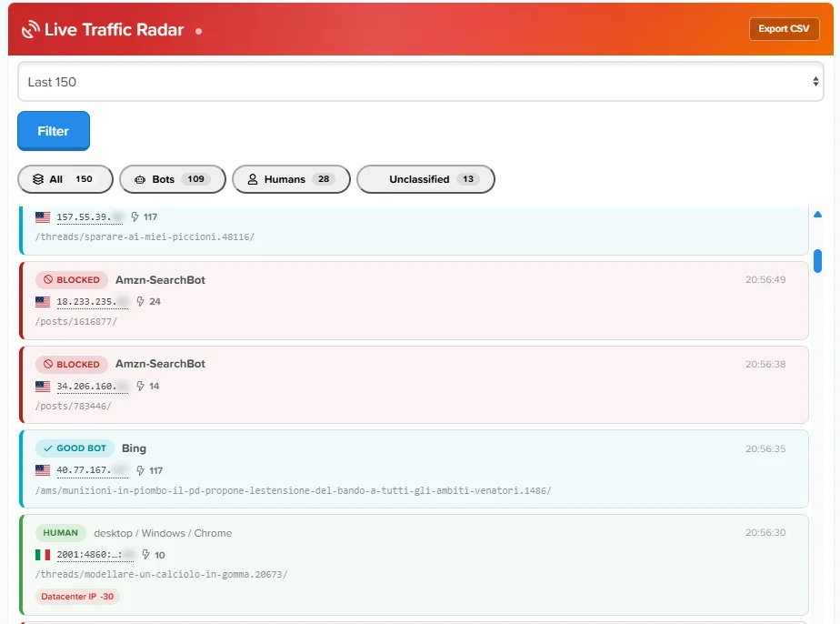Click US flag next to 34.206.160
The width and height of the screenshot is (840, 624).
point(43,386)
